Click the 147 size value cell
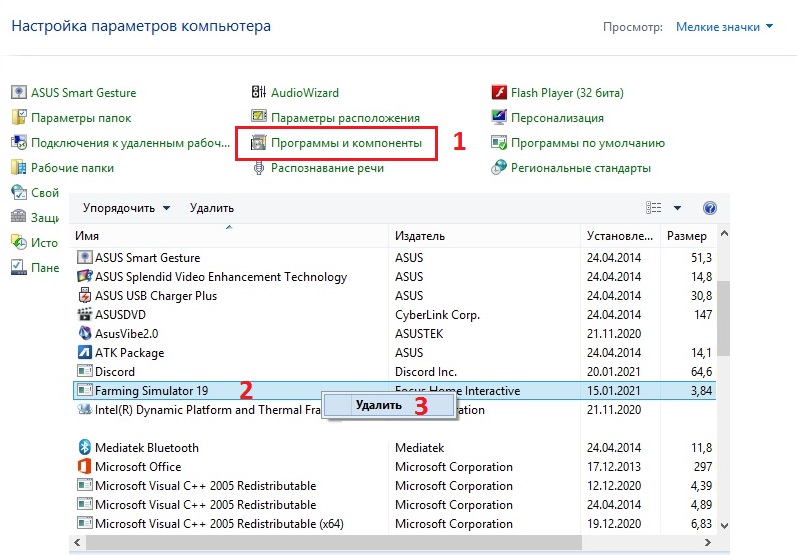The width and height of the screenshot is (797, 555). pos(703,315)
